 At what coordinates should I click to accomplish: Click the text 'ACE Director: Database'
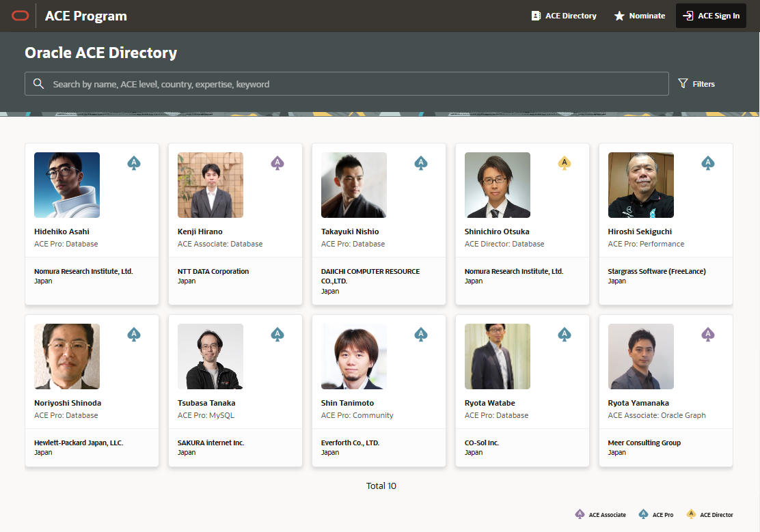pyautogui.click(x=504, y=244)
